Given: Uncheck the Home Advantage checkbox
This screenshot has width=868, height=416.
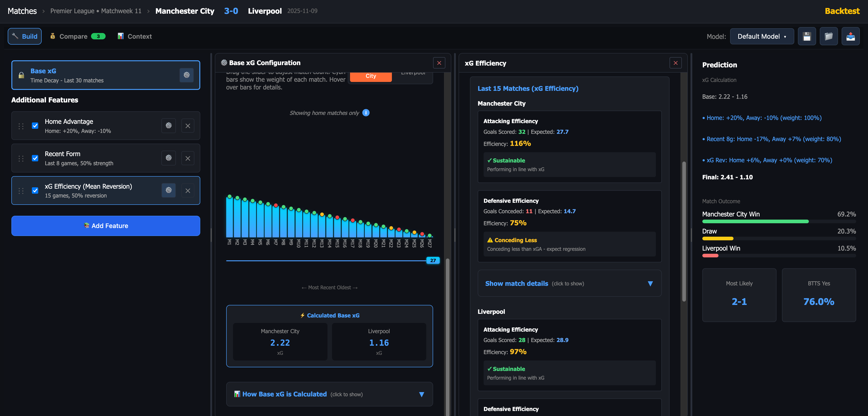Looking at the screenshot, I should coord(35,126).
